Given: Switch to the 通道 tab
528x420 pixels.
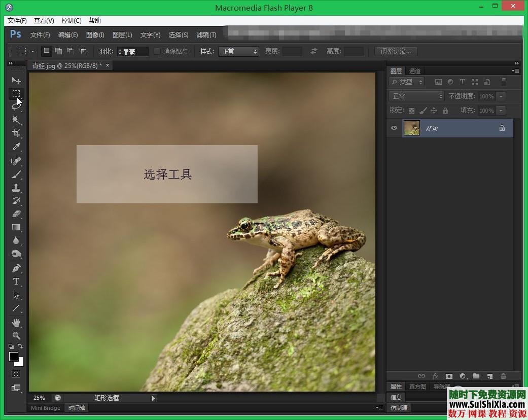Looking at the screenshot, I should 415,71.
